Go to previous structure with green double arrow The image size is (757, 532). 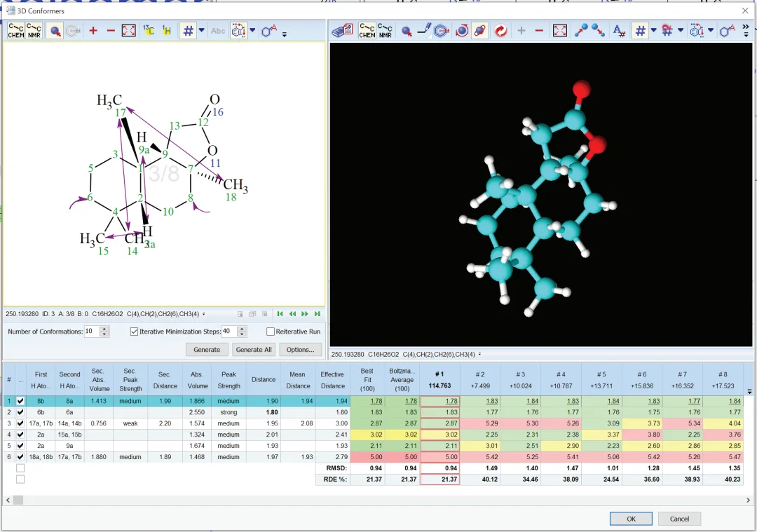pos(292,314)
